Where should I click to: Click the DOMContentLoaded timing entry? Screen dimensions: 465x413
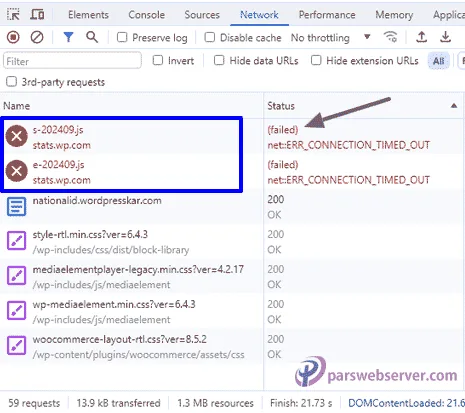pyautogui.click(x=406, y=403)
